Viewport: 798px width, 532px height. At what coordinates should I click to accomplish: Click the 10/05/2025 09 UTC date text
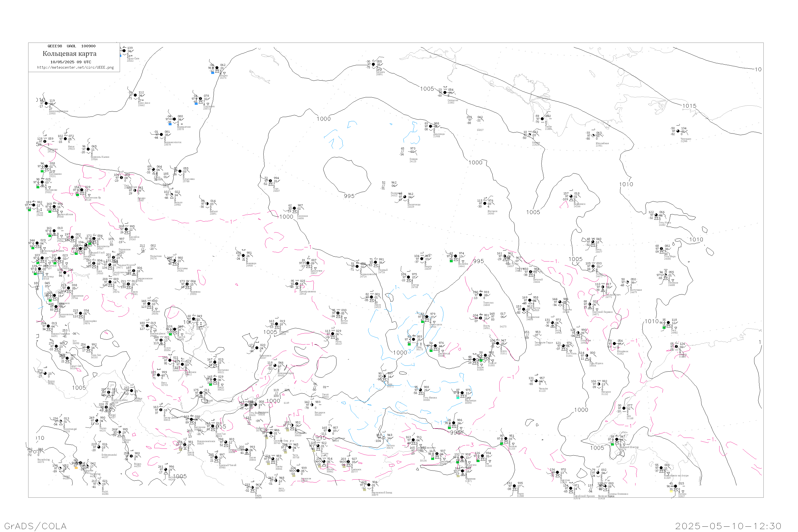coord(70,62)
